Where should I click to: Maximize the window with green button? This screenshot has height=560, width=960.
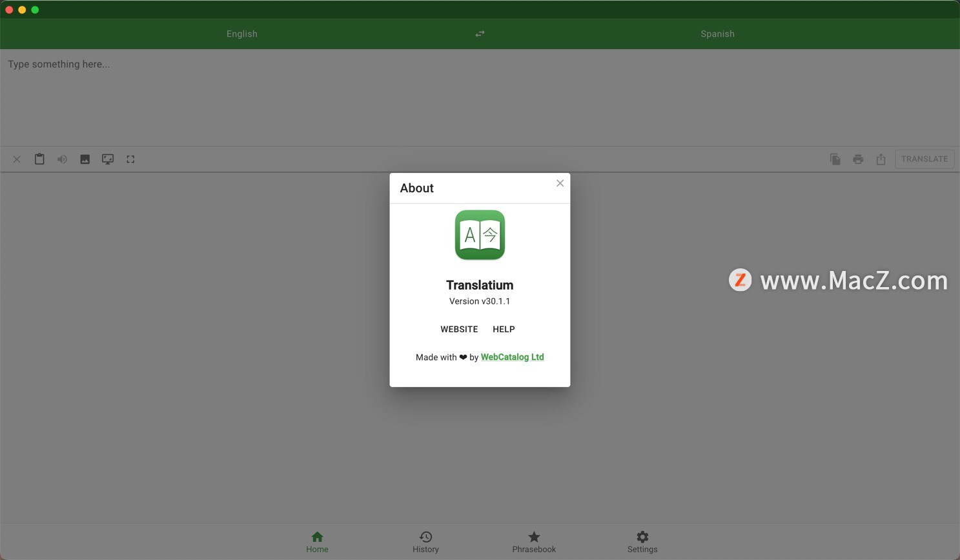(x=35, y=10)
